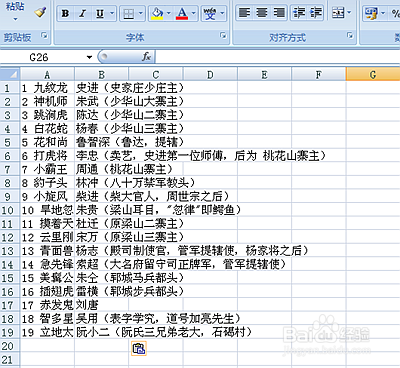This screenshot has height=368, width=400.
Task: Open the Alignment (对齐方式) dialog launcher
Action: click(350, 35)
